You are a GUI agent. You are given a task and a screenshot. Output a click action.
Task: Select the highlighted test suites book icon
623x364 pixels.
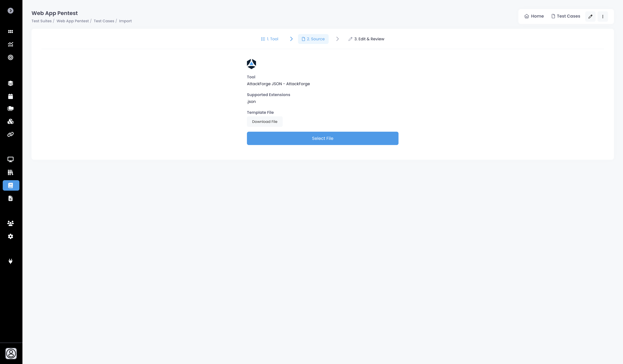pyautogui.click(x=11, y=185)
